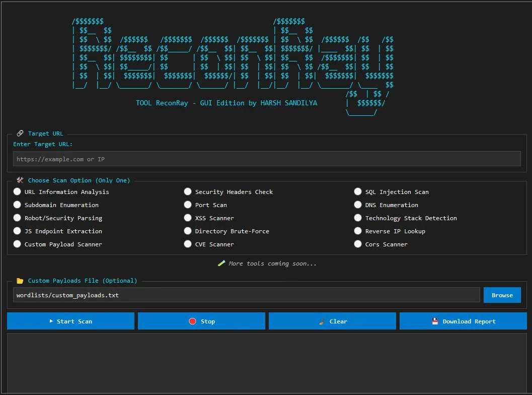Choose the Port Scan option
Image resolution: width=532 pixels, height=395 pixels.
coord(188,205)
